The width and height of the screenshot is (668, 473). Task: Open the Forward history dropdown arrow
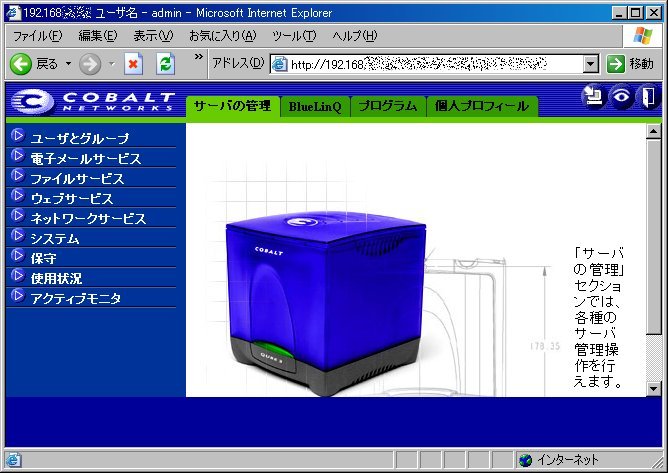(112, 64)
